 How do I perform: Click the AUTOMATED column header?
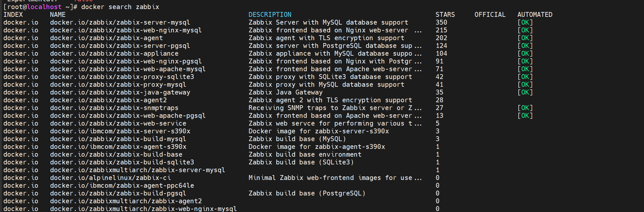click(534, 15)
